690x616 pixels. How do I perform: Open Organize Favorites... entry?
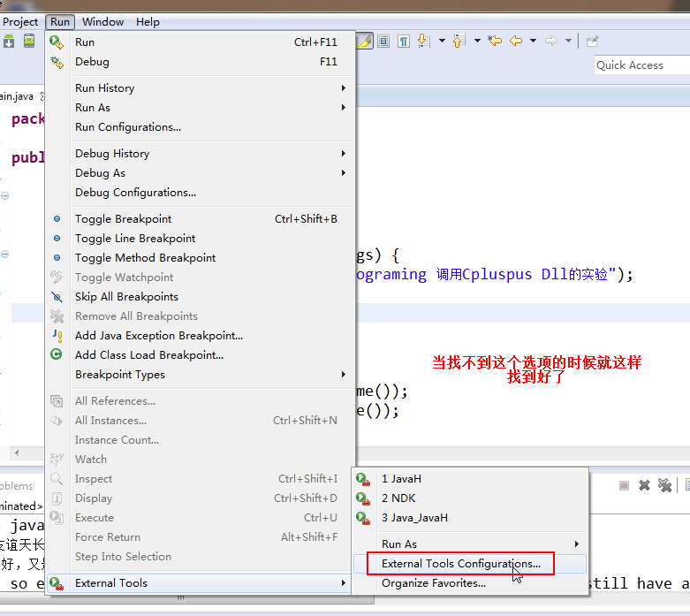pyautogui.click(x=470, y=583)
